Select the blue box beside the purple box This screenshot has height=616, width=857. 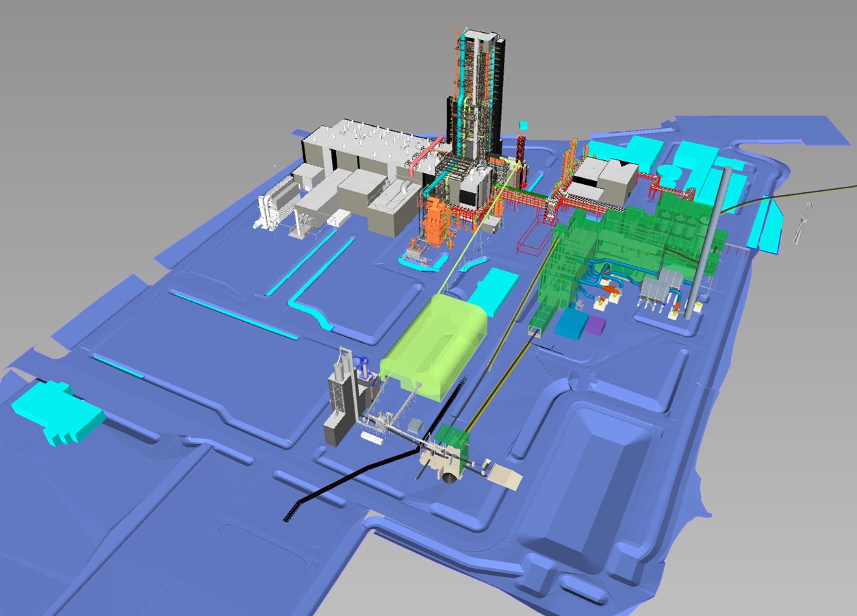click(570, 323)
